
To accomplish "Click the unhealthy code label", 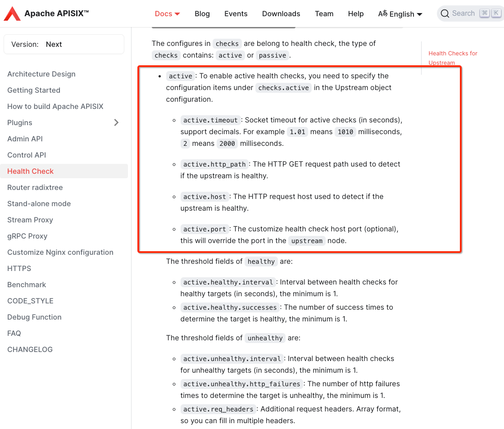I will point(265,338).
